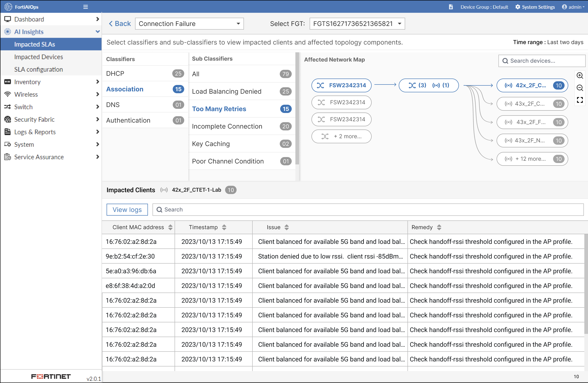Sort by Client MAC address column

170,227
